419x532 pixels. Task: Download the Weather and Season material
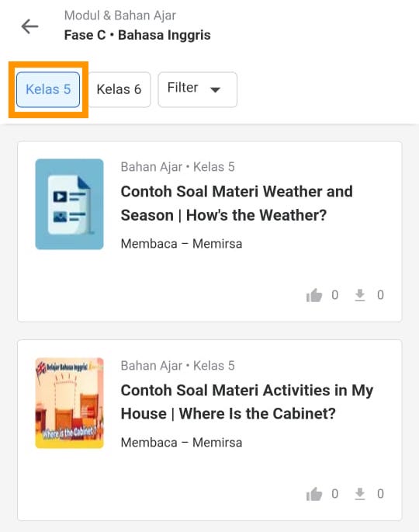point(360,295)
